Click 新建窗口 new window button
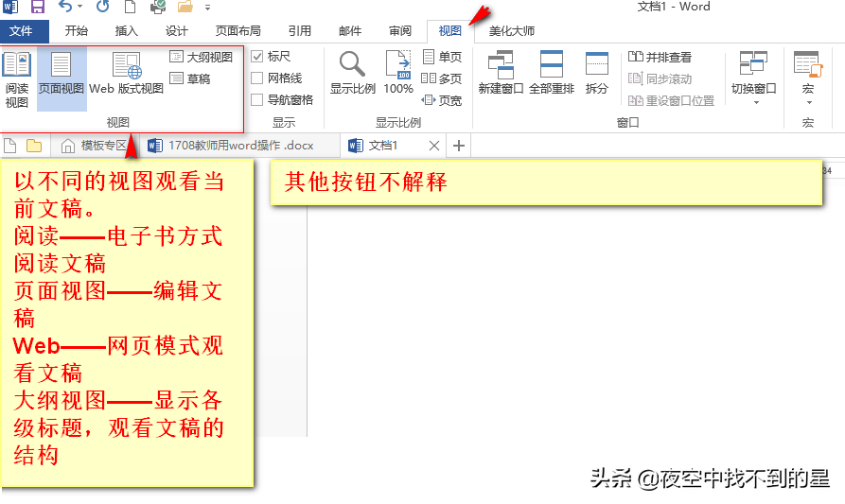 tap(501, 73)
